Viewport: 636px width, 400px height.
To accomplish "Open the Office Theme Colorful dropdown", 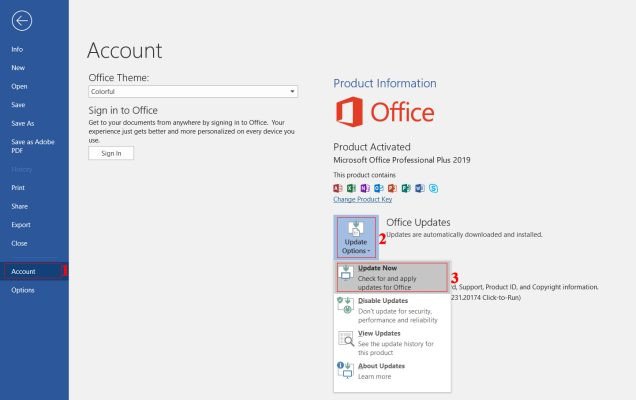I will [x=193, y=92].
